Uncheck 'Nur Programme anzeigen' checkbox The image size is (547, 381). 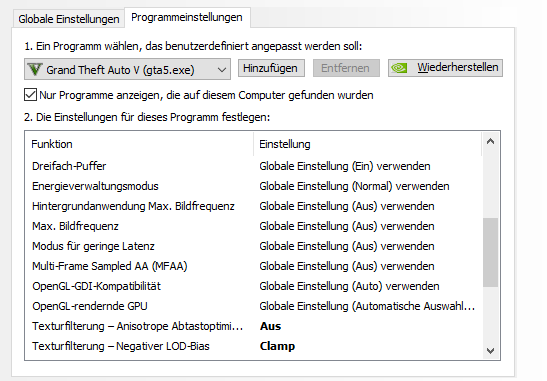(x=30, y=95)
